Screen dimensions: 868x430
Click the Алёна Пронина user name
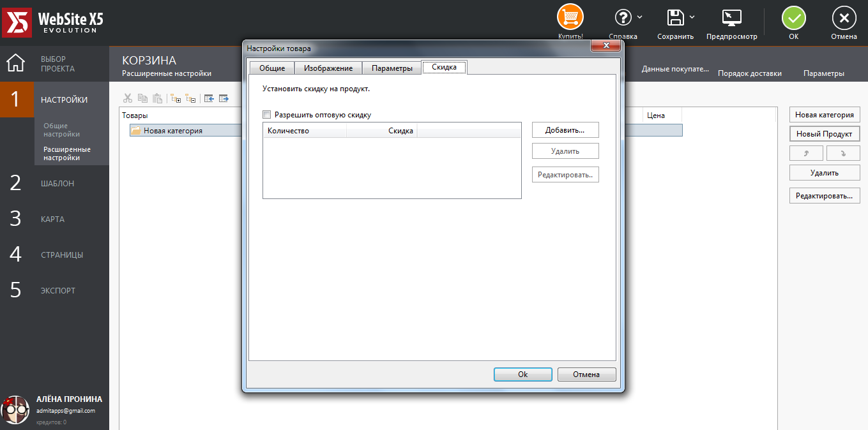click(69, 399)
